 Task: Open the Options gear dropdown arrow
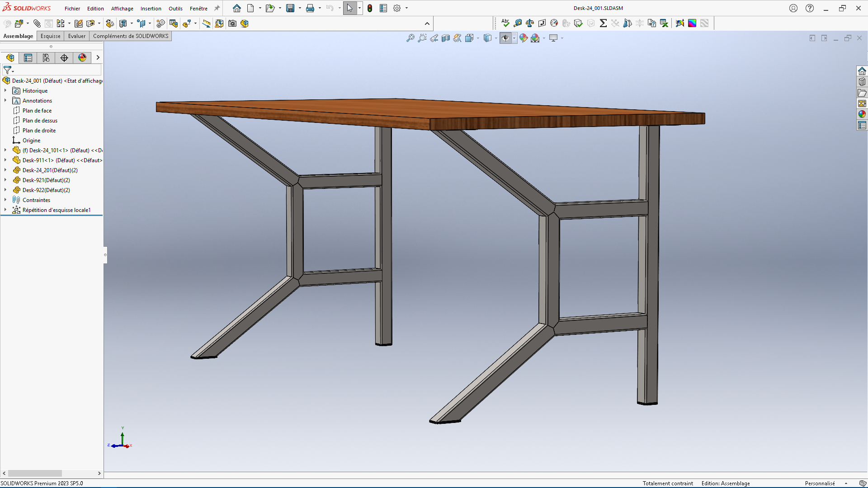click(x=406, y=8)
